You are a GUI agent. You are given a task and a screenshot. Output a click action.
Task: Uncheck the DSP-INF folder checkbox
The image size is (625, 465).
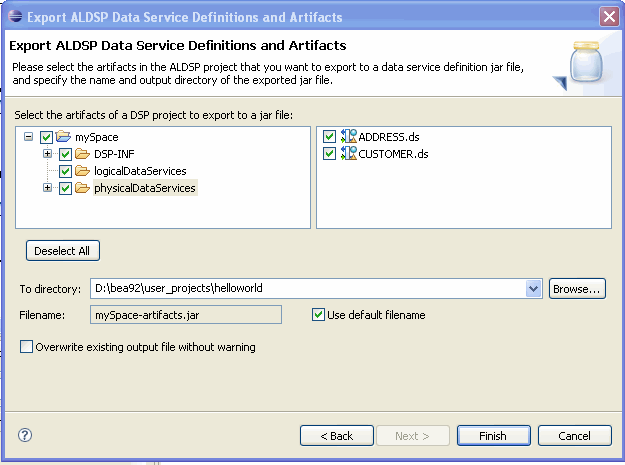(x=65, y=154)
